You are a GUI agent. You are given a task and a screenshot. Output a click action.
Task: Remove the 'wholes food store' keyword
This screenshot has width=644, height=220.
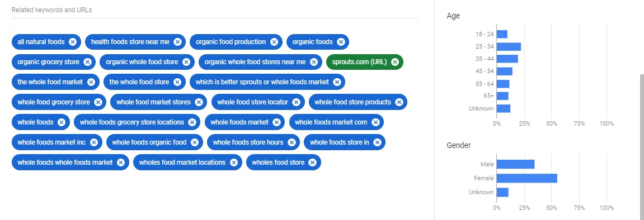coord(313,162)
